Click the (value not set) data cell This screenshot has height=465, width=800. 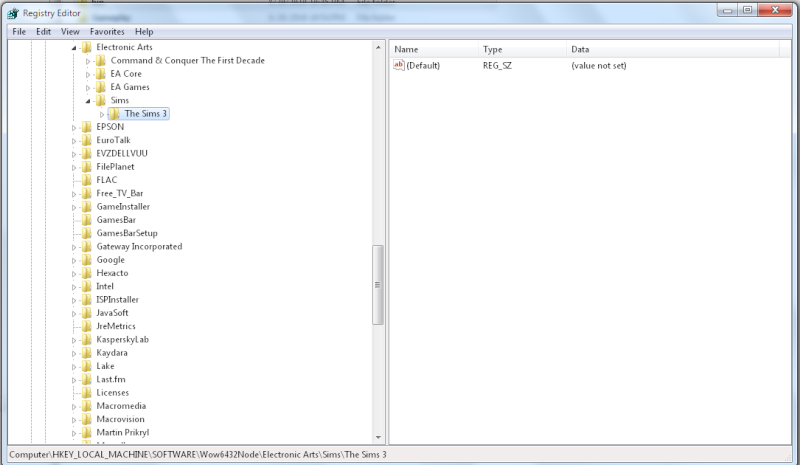tap(598, 65)
